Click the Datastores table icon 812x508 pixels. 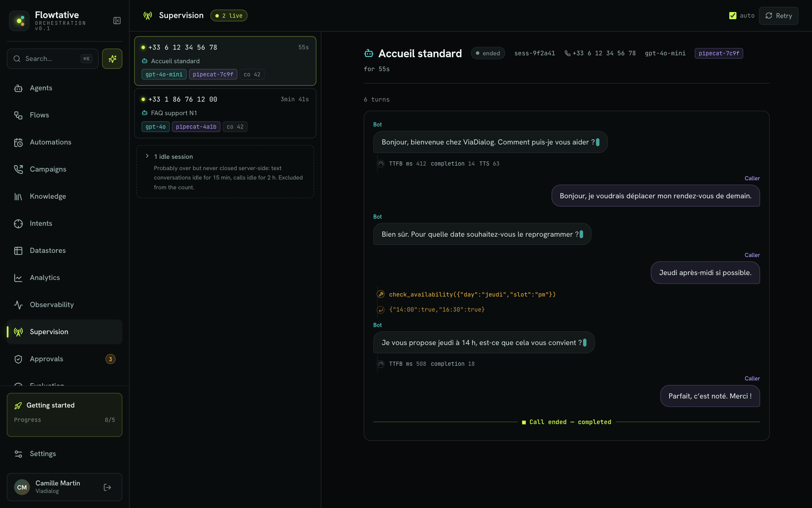pos(18,251)
